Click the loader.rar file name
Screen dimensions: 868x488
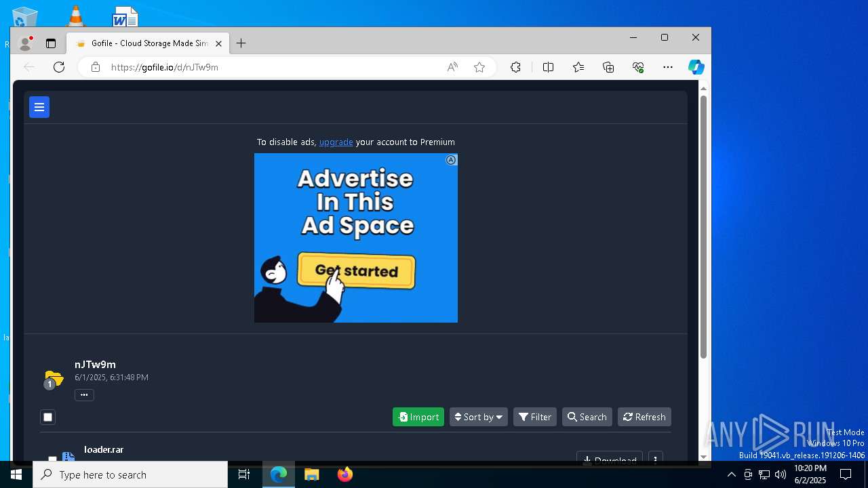tap(104, 449)
